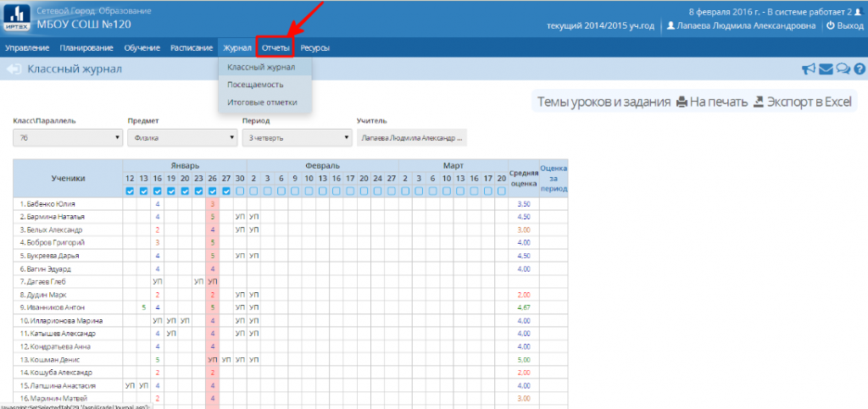Click the Оценка за период column header
Image resolution: width=868 pixels, height=409 pixels.
(x=553, y=178)
